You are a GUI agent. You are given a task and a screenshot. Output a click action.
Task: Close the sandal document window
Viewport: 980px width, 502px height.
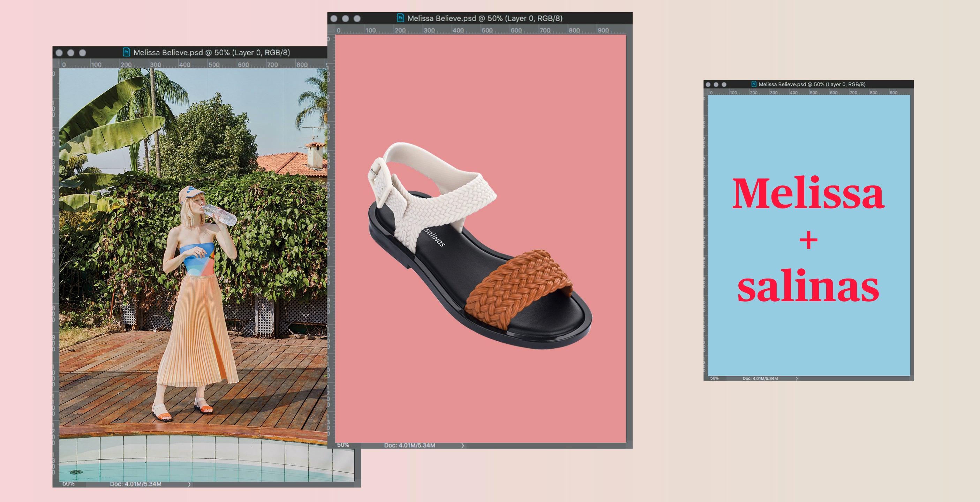point(334,18)
